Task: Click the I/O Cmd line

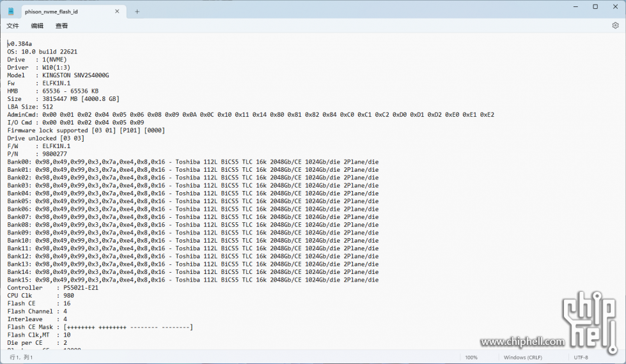Action: click(x=75, y=123)
